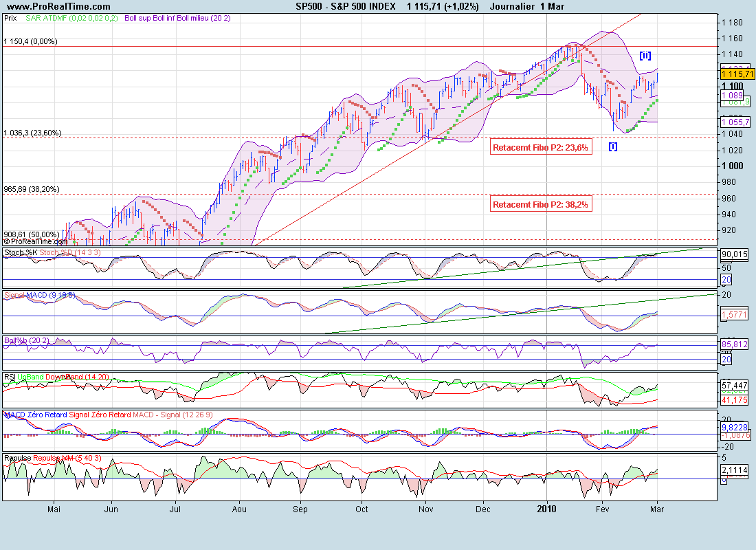The width and height of the screenshot is (756, 550).
Task: Click the 20 level tag in Stochastic panel
Action: click(726, 279)
